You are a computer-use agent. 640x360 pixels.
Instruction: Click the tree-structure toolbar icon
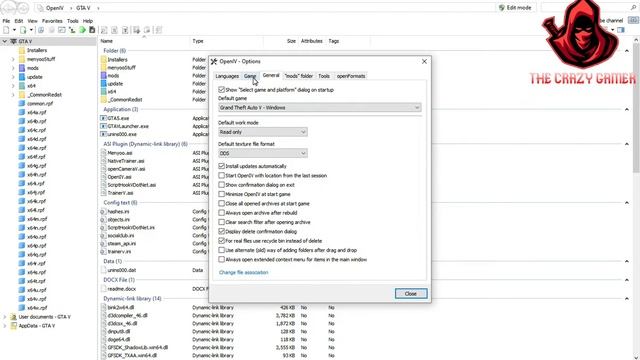pos(72,30)
